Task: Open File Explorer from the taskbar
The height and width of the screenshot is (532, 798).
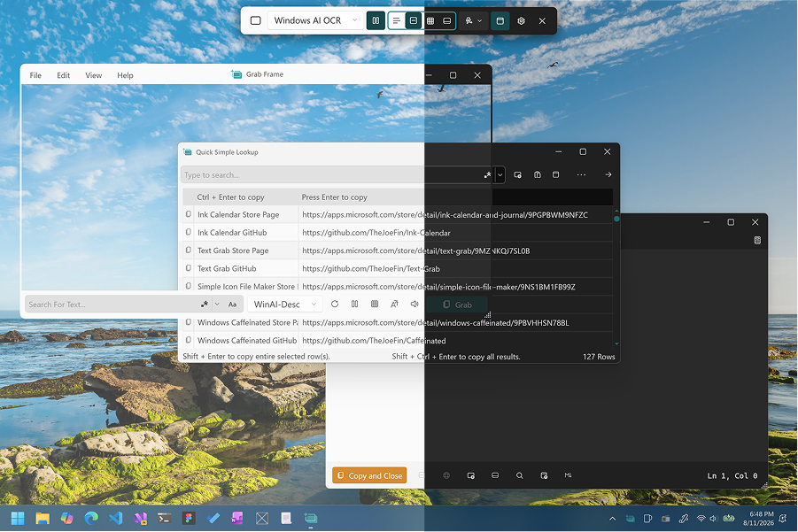Action: pos(43,518)
